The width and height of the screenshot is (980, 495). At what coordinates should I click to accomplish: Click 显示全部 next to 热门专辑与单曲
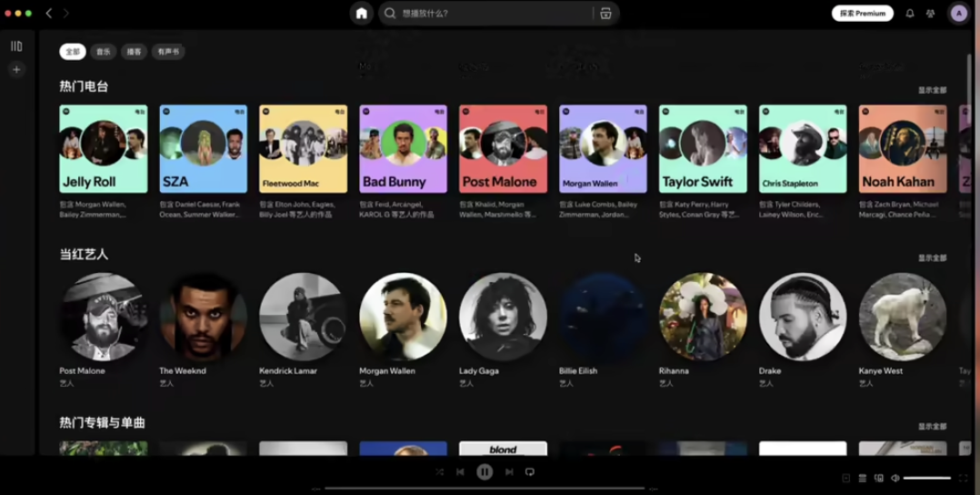point(932,426)
